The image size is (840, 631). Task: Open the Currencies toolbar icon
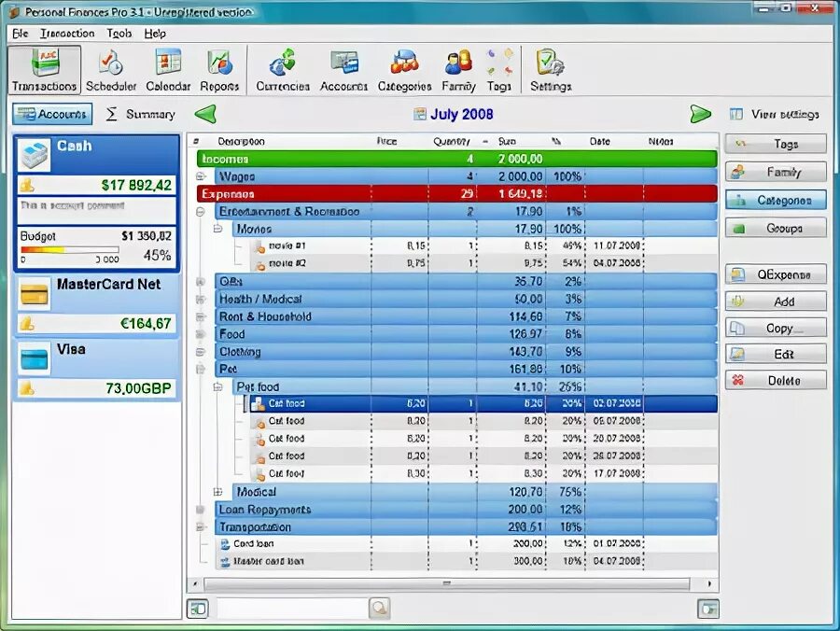(282, 70)
